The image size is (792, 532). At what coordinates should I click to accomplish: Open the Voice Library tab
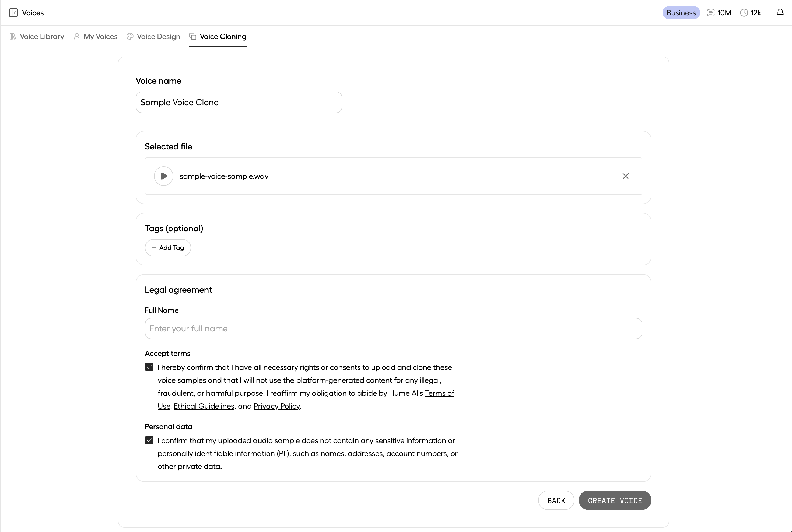click(37, 37)
